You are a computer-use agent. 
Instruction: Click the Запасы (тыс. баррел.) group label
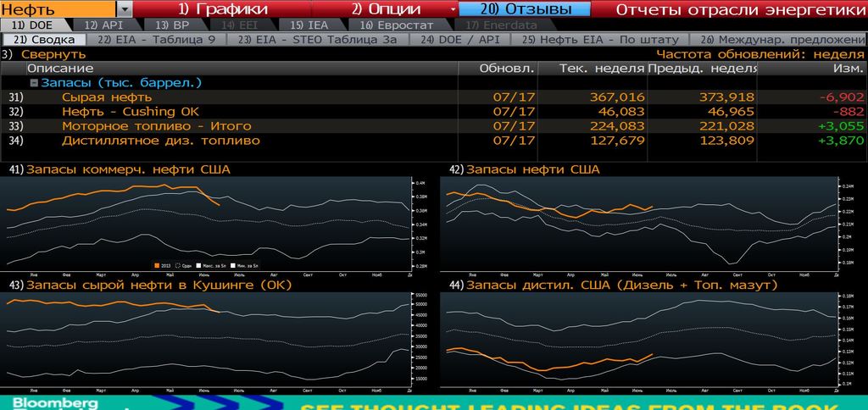click(x=121, y=83)
